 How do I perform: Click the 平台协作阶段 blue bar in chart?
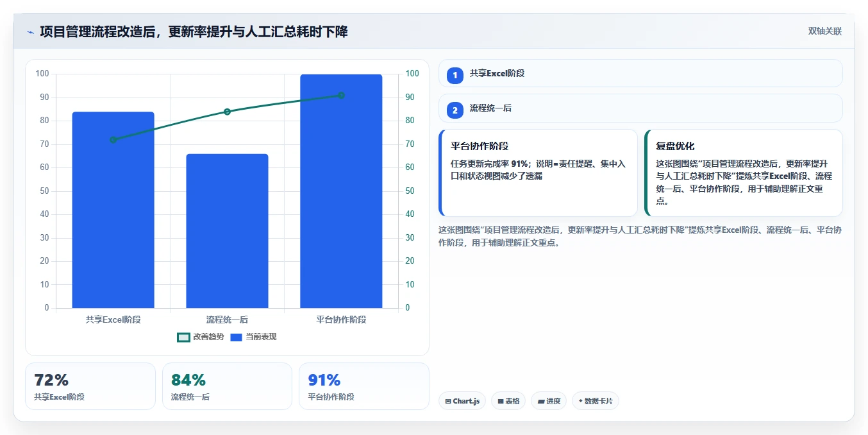coord(341,191)
